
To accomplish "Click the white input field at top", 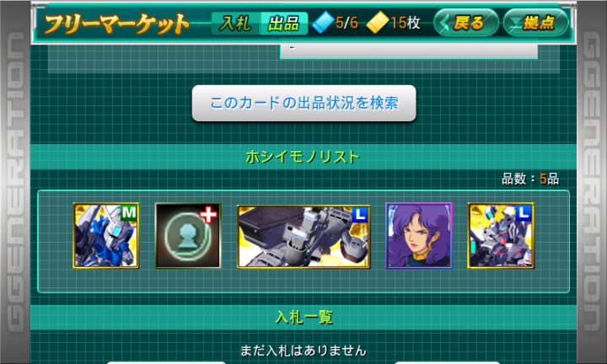I will 409,51.
